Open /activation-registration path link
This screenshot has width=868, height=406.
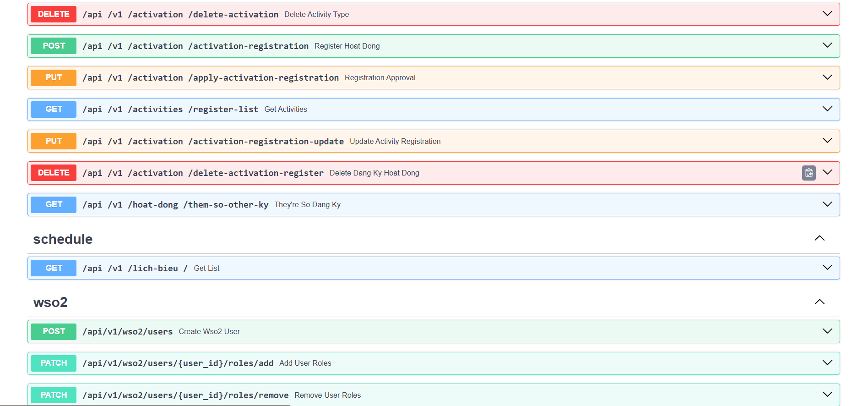click(x=195, y=46)
